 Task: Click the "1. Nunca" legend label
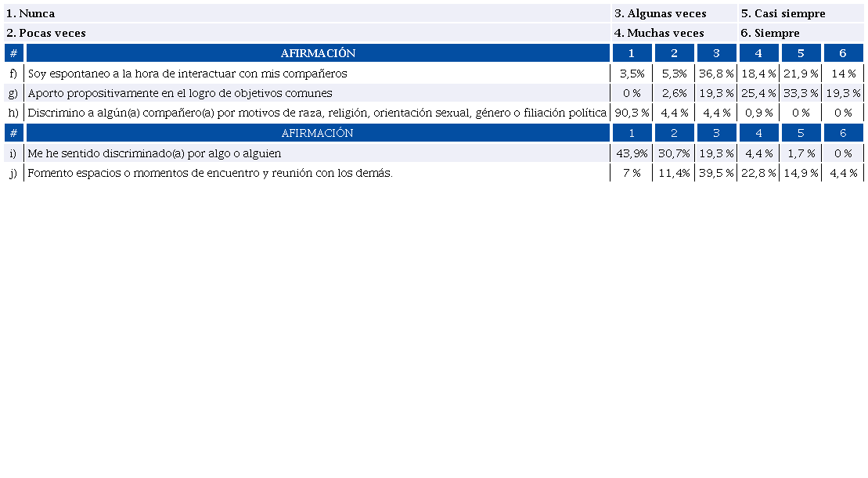pyautogui.click(x=31, y=14)
